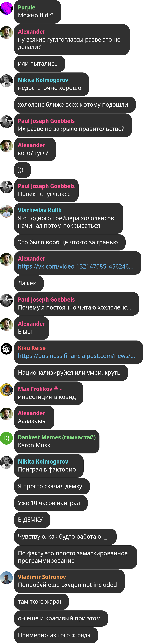Open Purple's profile avatar
This screenshot has height=644, width=143.
(7, 8)
